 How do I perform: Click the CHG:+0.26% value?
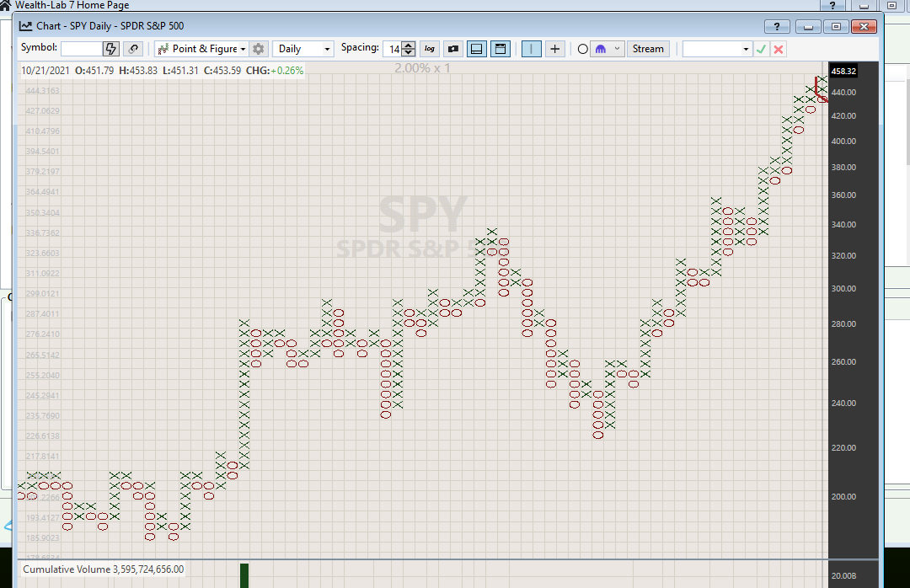tap(275, 71)
